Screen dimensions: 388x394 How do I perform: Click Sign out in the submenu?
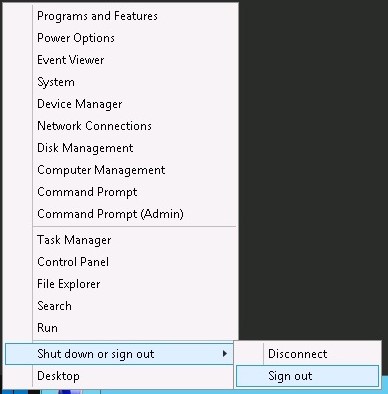click(307, 376)
